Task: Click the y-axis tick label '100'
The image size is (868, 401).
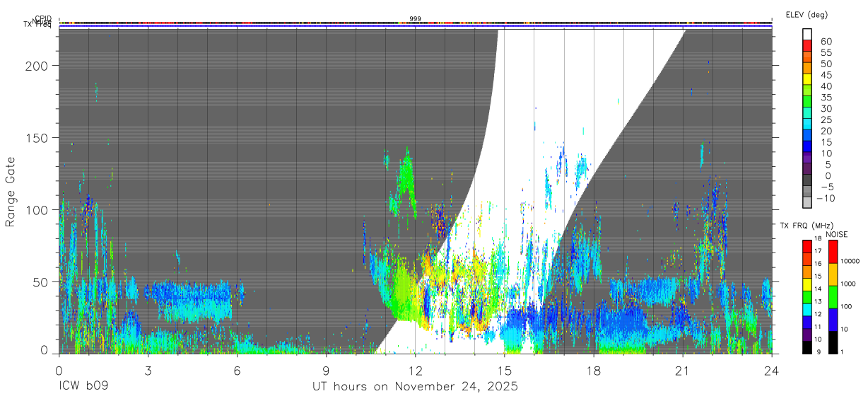Action: click(x=37, y=210)
